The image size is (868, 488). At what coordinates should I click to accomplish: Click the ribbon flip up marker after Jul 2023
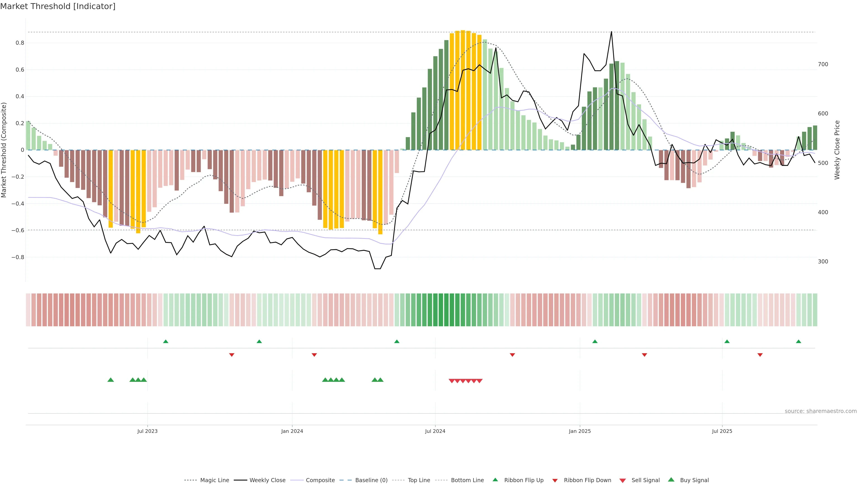coord(165,342)
